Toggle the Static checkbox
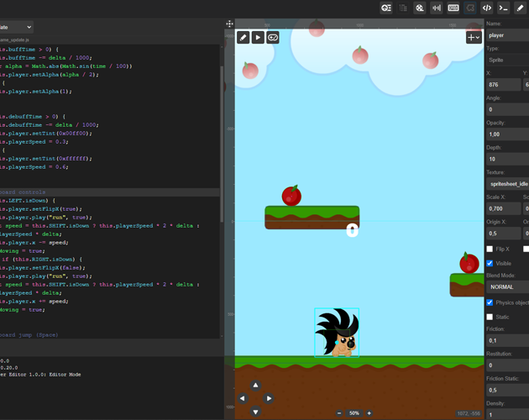The image size is (529, 420). click(490, 317)
